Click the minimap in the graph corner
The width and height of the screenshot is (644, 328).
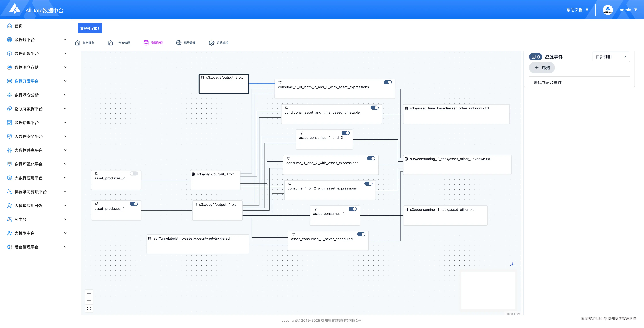(x=488, y=290)
